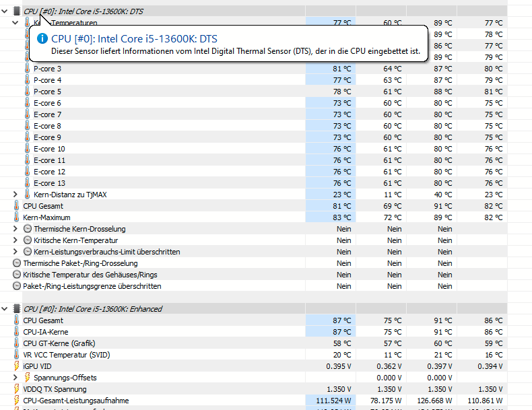Viewport: 532px width, 410px height.
Task: Click thermometer icon of P-core 4
Action: (27, 80)
